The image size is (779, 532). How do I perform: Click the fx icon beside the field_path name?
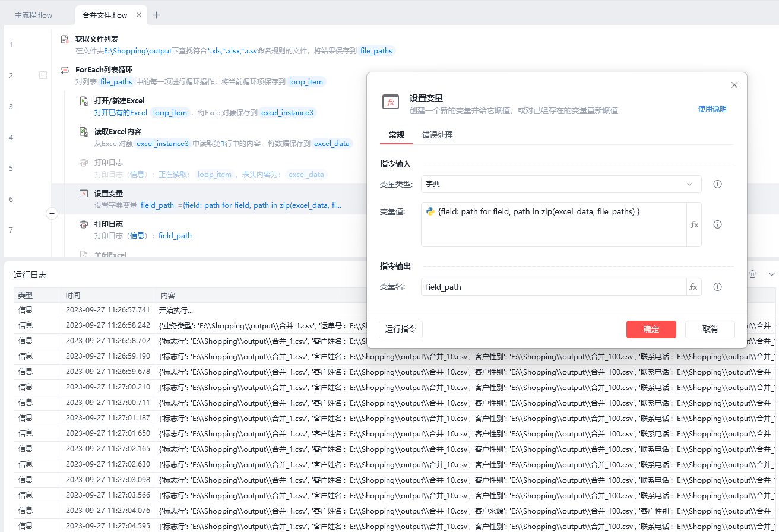coord(693,287)
